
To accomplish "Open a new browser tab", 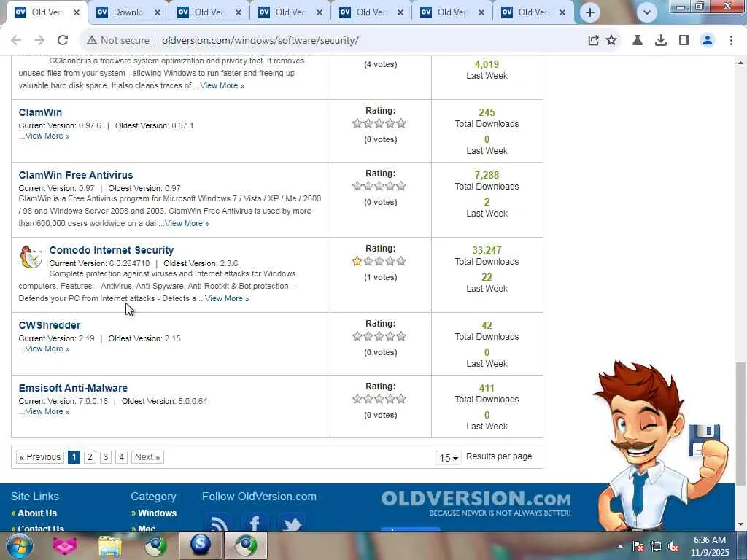I will (589, 12).
